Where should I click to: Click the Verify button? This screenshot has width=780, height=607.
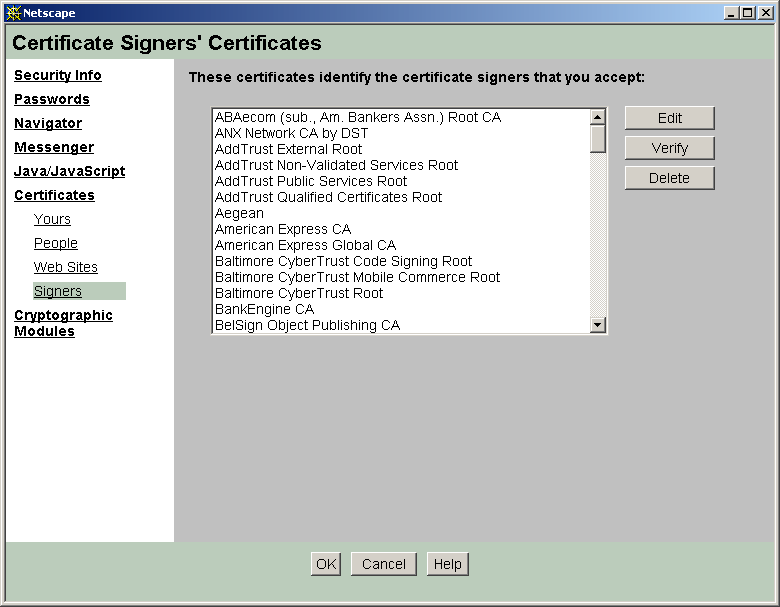(670, 148)
